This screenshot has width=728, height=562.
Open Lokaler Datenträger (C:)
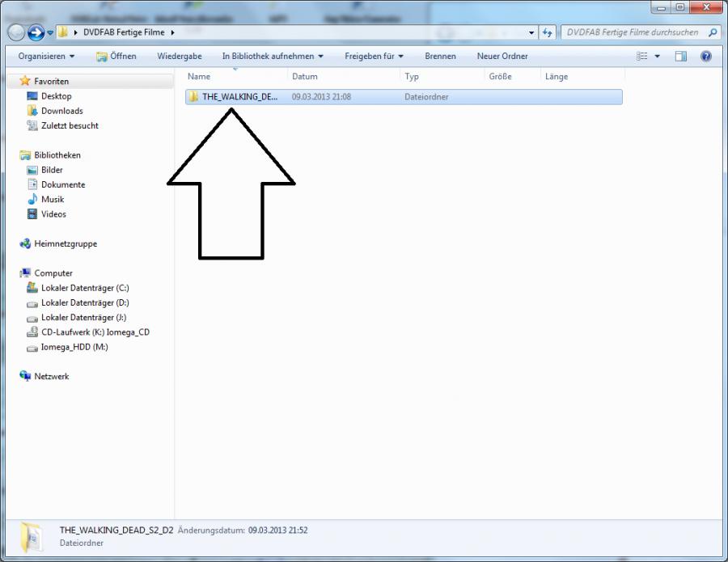[85, 288]
